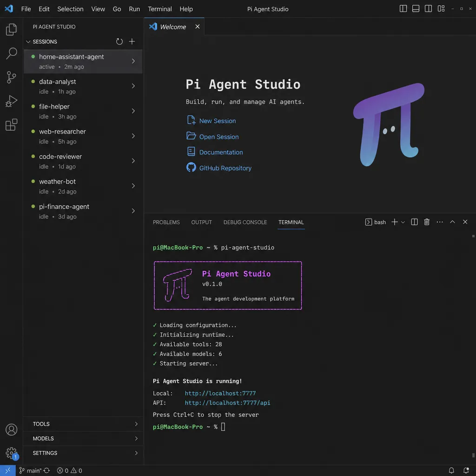This screenshot has height=476, width=476.
Task: Click the New Session link
Action: click(x=218, y=121)
